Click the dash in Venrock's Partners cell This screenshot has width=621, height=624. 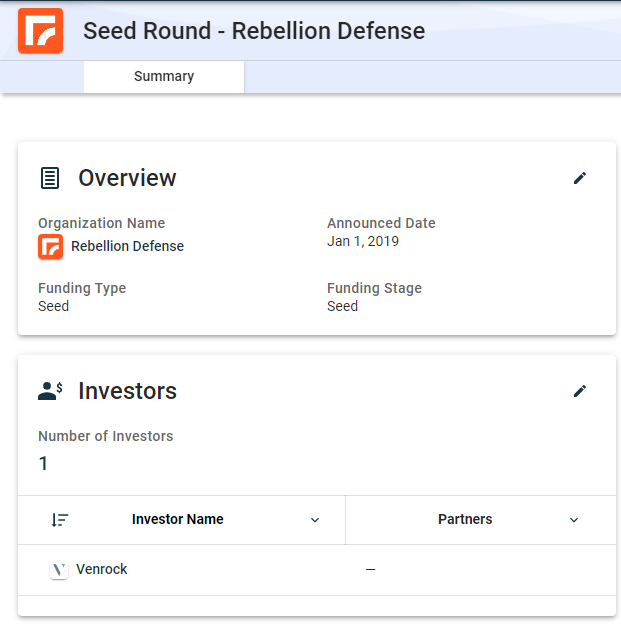(x=371, y=569)
